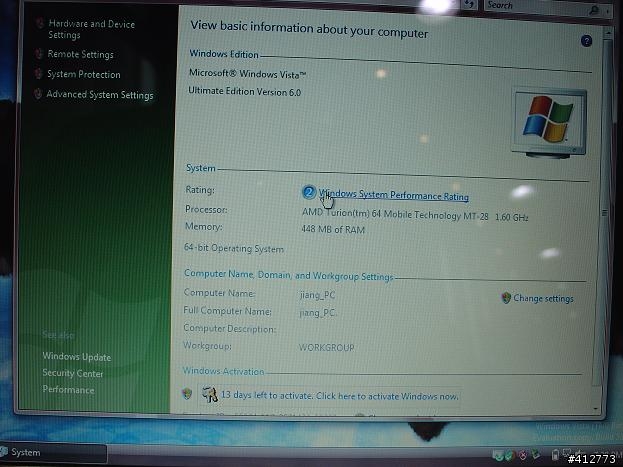Image resolution: width=623 pixels, height=467 pixels.
Task: Open Hardware and Device Settings
Action: pyautogui.click(x=91, y=29)
